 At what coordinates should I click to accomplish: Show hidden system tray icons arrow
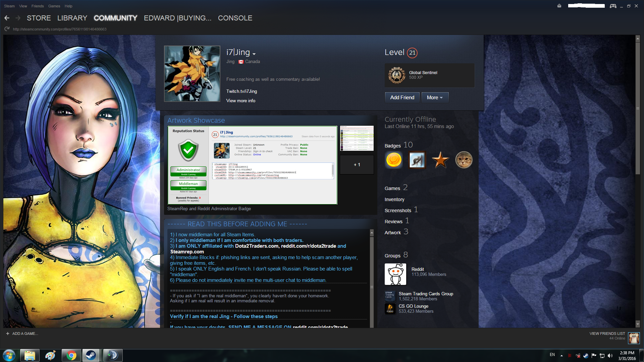pyautogui.click(x=561, y=355)
